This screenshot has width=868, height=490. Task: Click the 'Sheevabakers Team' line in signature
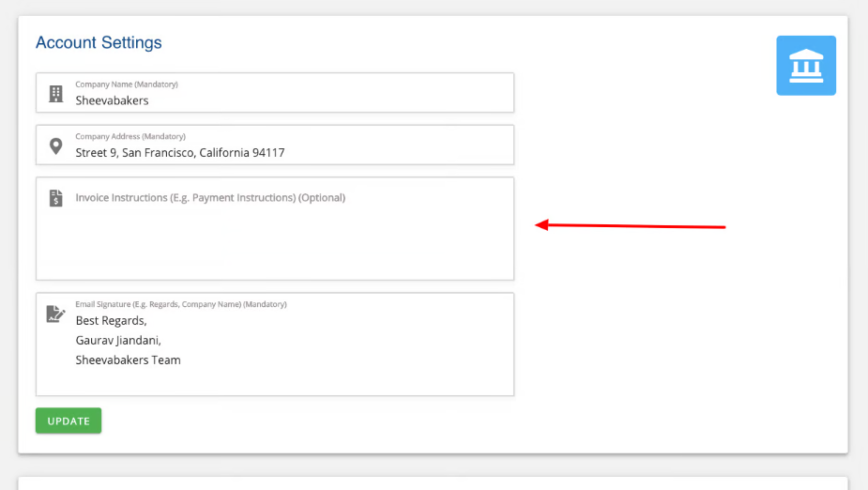point(128,360)
